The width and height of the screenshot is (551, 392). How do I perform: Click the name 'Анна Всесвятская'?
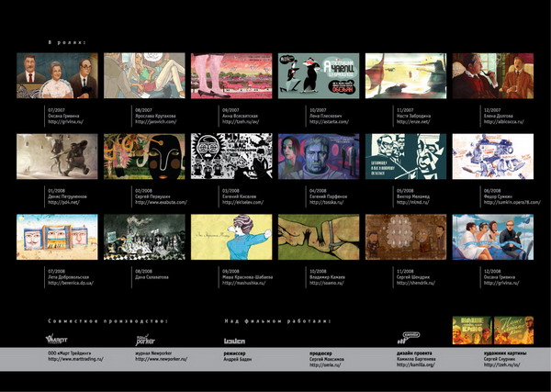[240, 116]
